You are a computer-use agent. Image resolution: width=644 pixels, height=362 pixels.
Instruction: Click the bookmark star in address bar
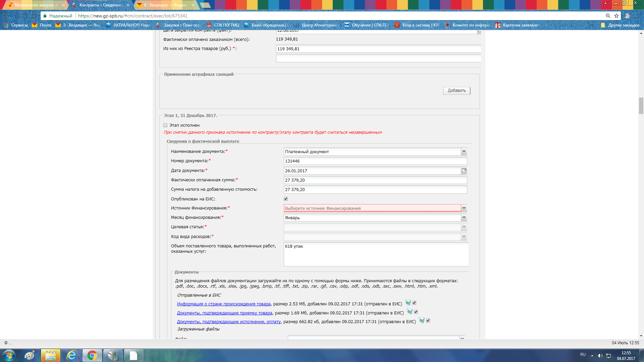pos(616,16)
